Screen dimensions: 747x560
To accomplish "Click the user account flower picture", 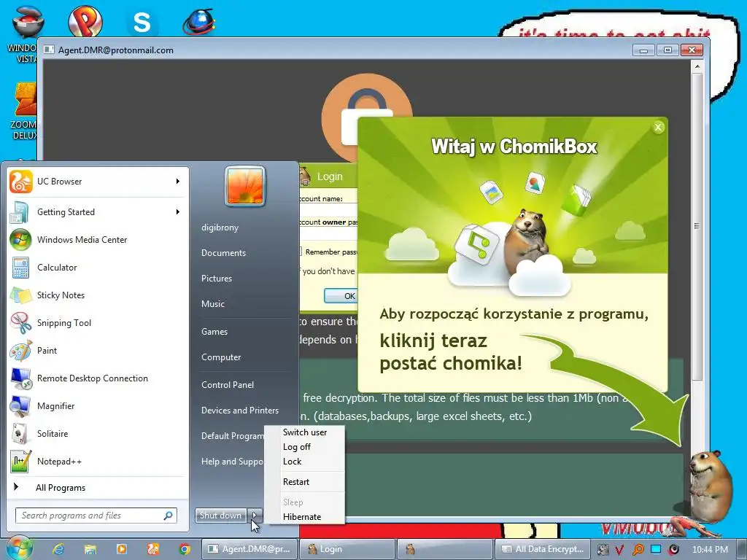I will [245, 186].
